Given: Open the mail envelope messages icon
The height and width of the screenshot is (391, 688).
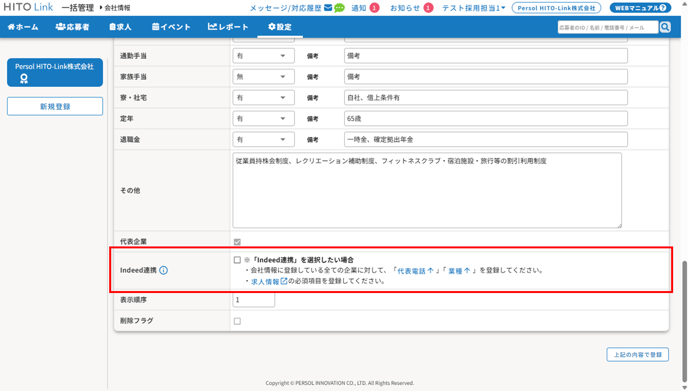Looking at the screenshot, I should (x=328, y=8).
